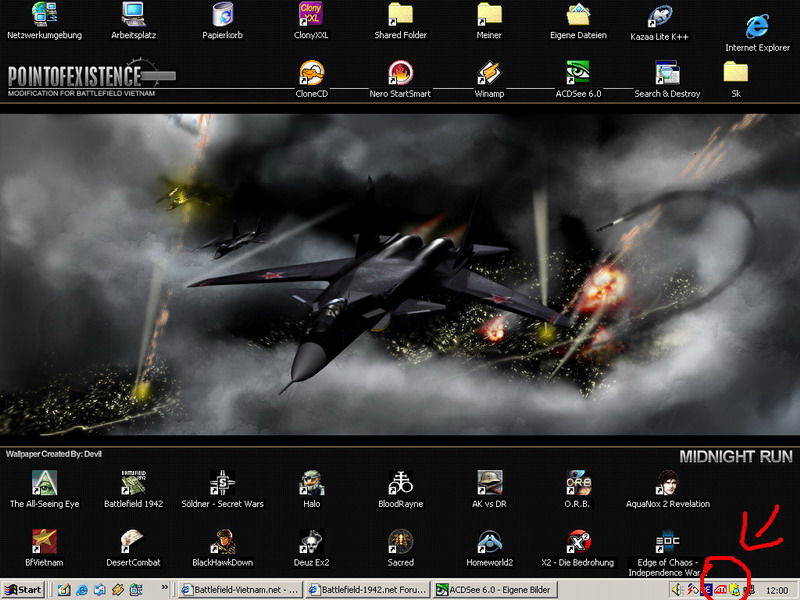Screen dimensions: 800x600
Task: Open the Arbeitsplatz icon
Action: (134, 21)
